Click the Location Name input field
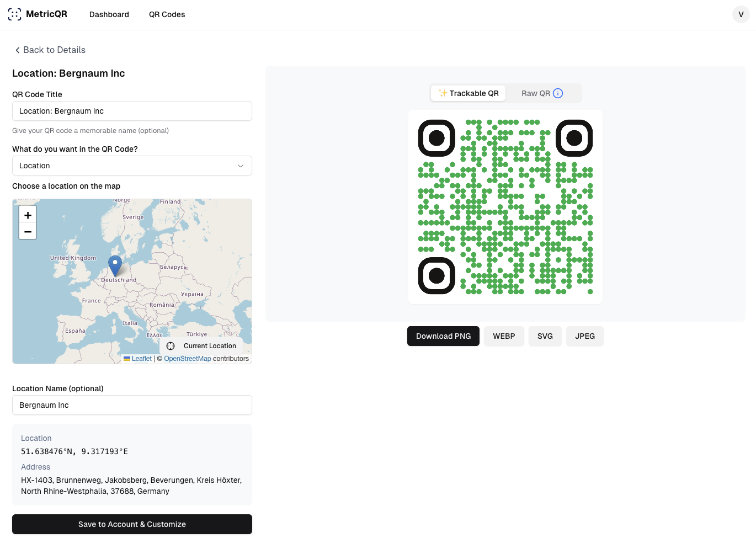The width and height of the screenshot is (756, 538). tap(132, 405)
